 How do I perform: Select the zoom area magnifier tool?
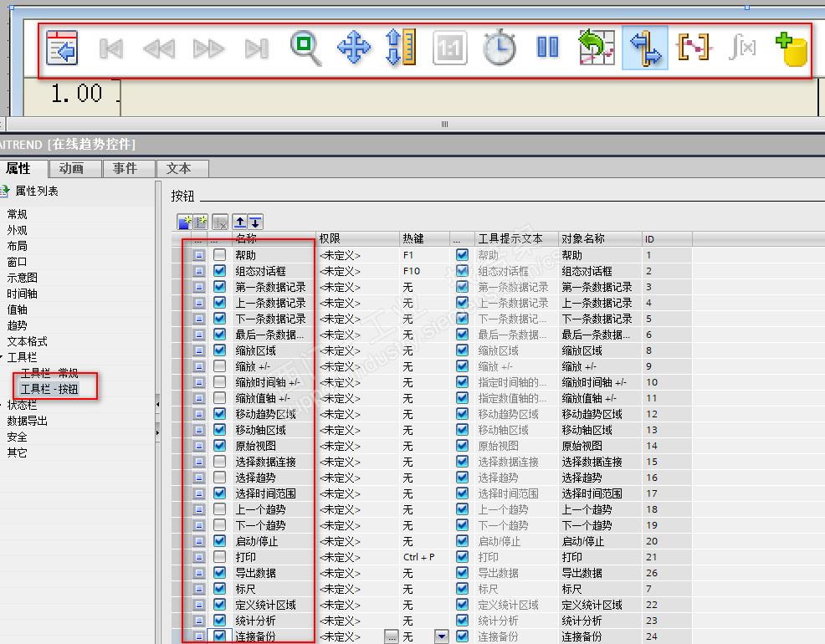coord(305,48)
